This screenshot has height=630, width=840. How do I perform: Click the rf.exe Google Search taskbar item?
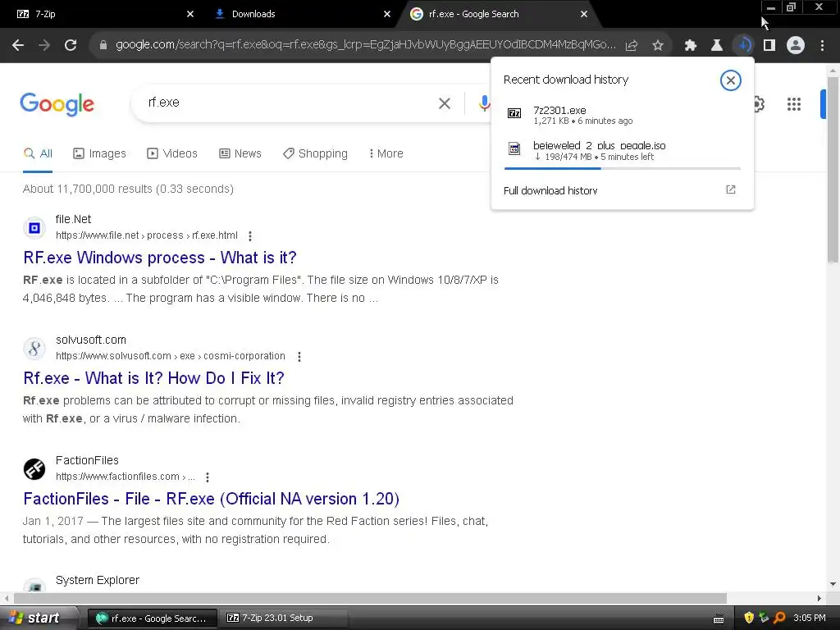(x=152, y=619)
